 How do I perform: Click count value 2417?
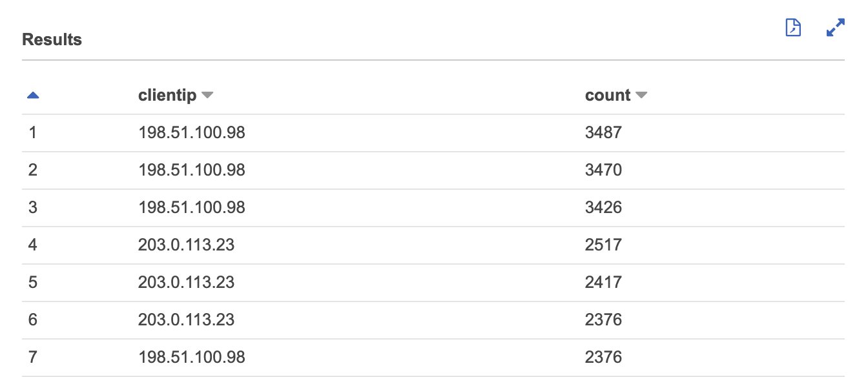click(603, 283)
